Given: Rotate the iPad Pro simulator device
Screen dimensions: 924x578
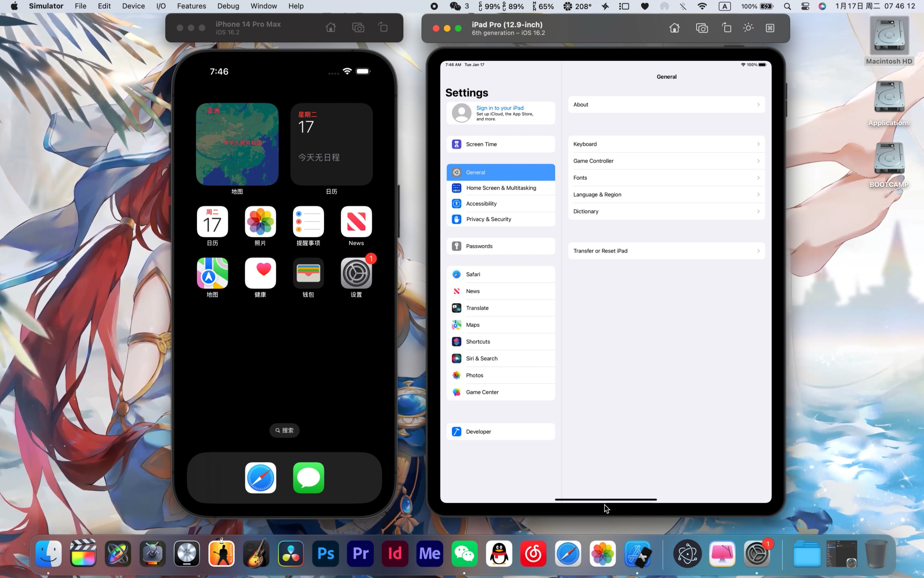Looking at the screenshot, I should tap(727, 28).
